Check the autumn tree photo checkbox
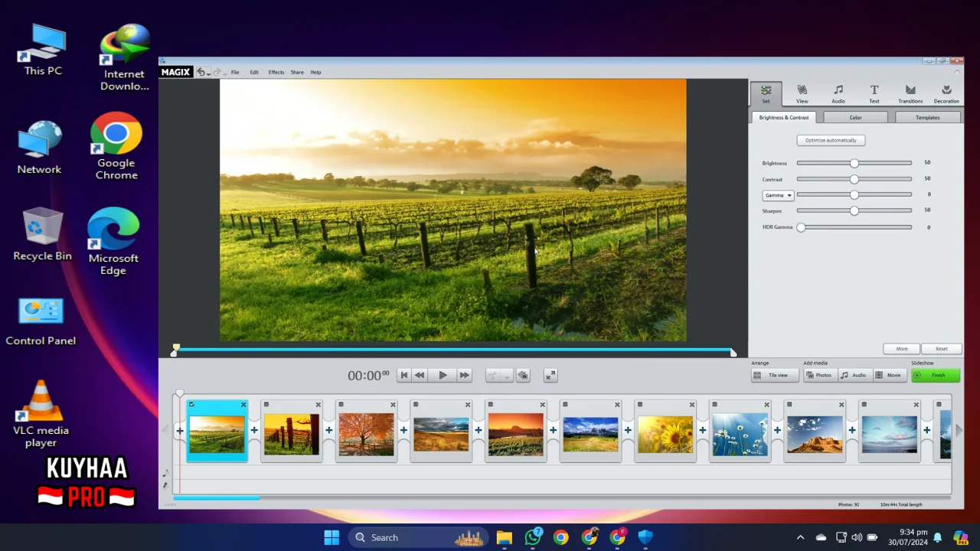Screen dimensions: 980x551 coord(341,405)
